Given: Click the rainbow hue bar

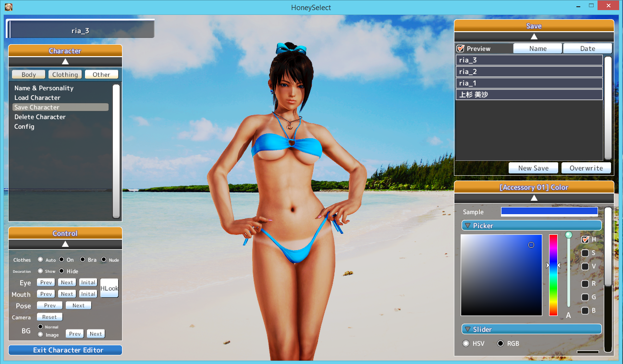Looking at the screenshot, I should (x=553, y=275).
